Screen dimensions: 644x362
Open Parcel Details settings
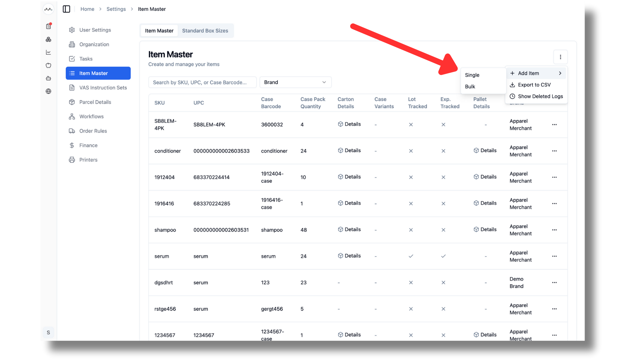[x=98, y=102]
